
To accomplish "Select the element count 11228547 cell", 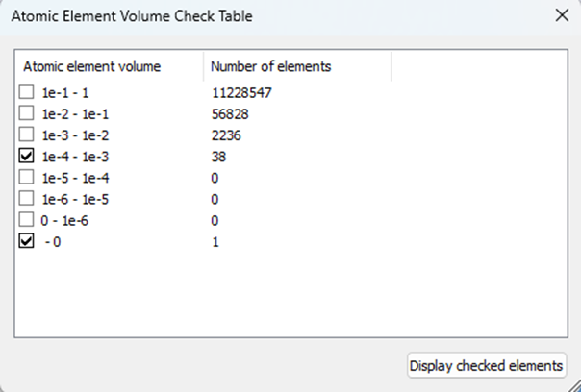I will click(x=241, y=92).
